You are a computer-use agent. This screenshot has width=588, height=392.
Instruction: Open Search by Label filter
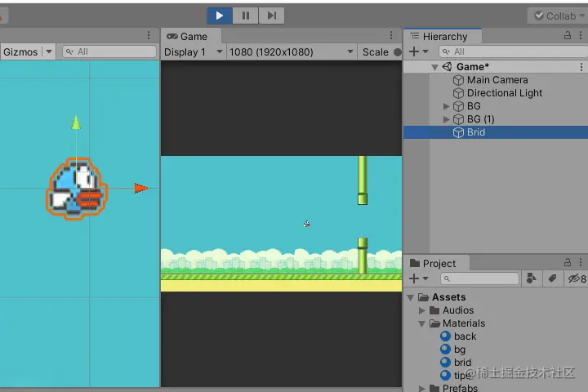pos(552,278)
